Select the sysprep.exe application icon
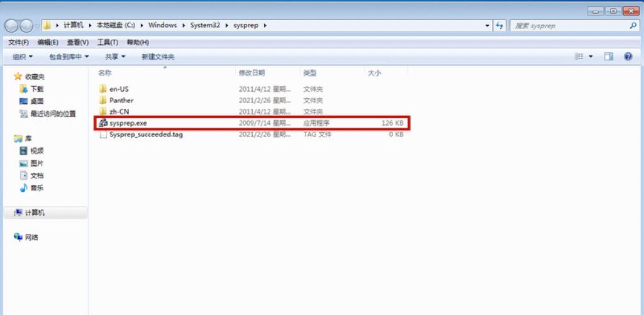The image size is (644, 315). pos(103,123)
